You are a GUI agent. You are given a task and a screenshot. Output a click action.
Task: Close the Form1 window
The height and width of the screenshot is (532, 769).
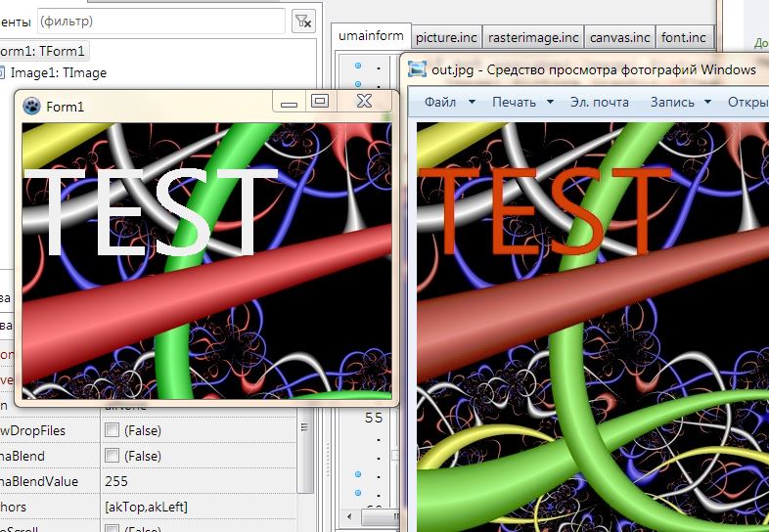point(363,101)
